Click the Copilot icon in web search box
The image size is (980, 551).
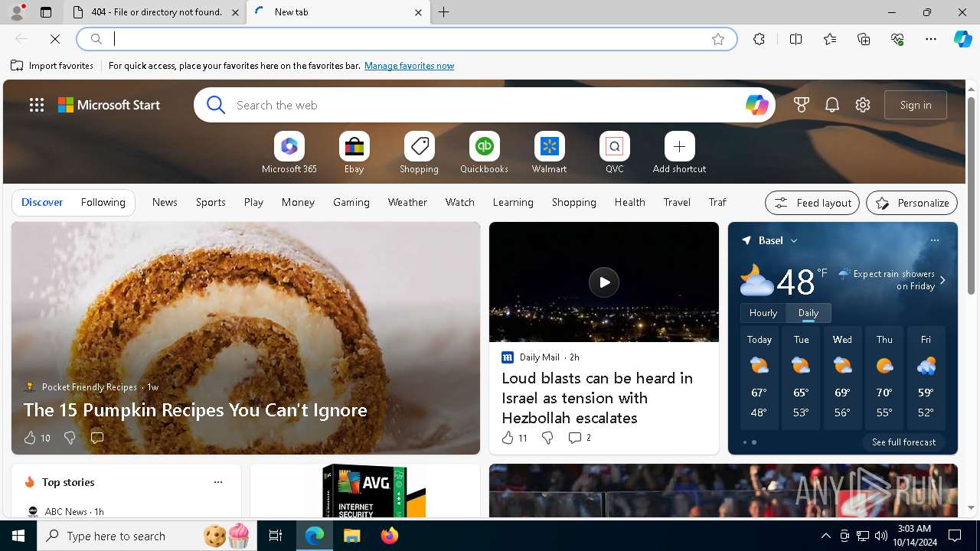point(756,105)
